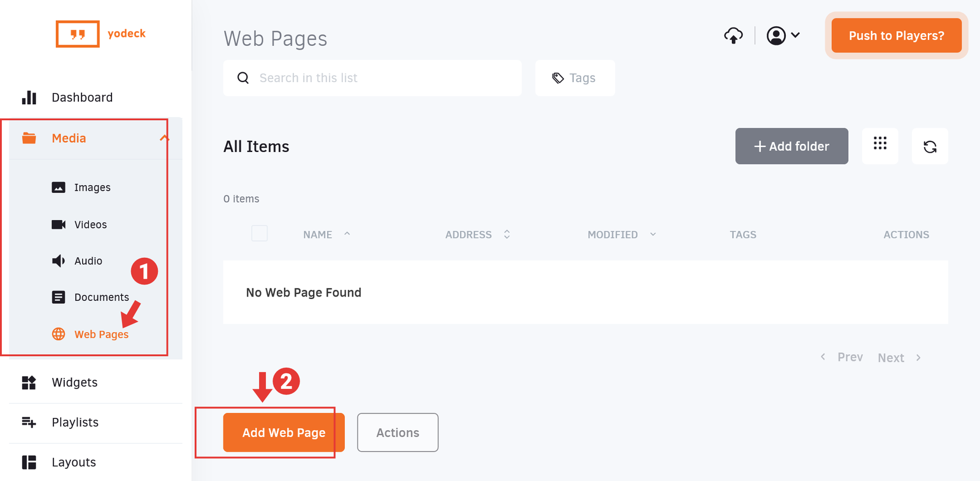Open the Audio media page
980x481 pixels.
(88, 261)
